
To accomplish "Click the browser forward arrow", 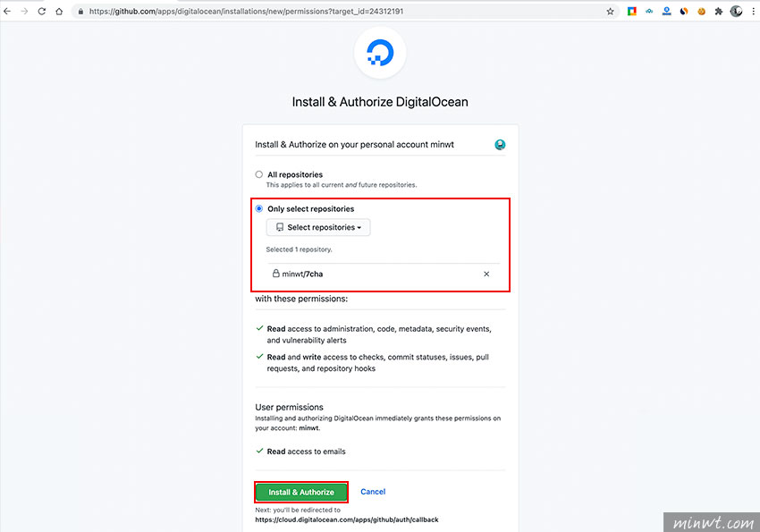I will click(x=24, y=11).
